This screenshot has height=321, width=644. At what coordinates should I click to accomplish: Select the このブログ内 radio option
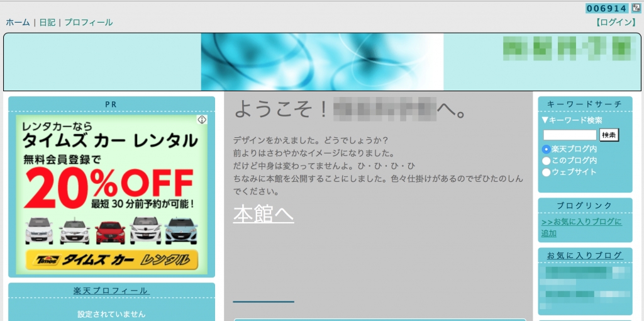pyautogui.click(x=546, y=161)
